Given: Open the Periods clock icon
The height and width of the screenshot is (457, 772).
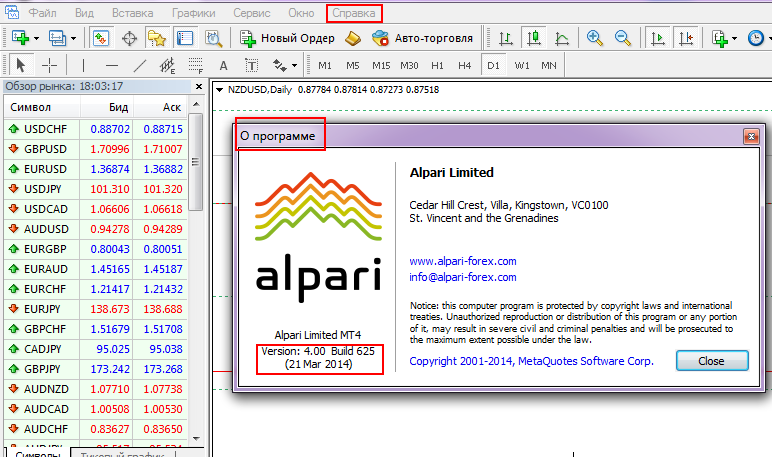Looking at the screenshot, I should coord(755,38).
